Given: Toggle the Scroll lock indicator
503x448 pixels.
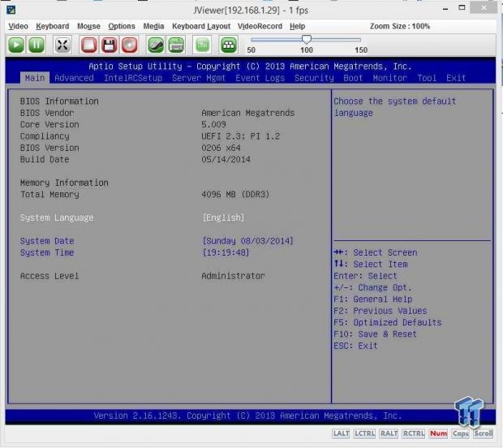Looking at the screenshot, I should click(x=483, y=434).
